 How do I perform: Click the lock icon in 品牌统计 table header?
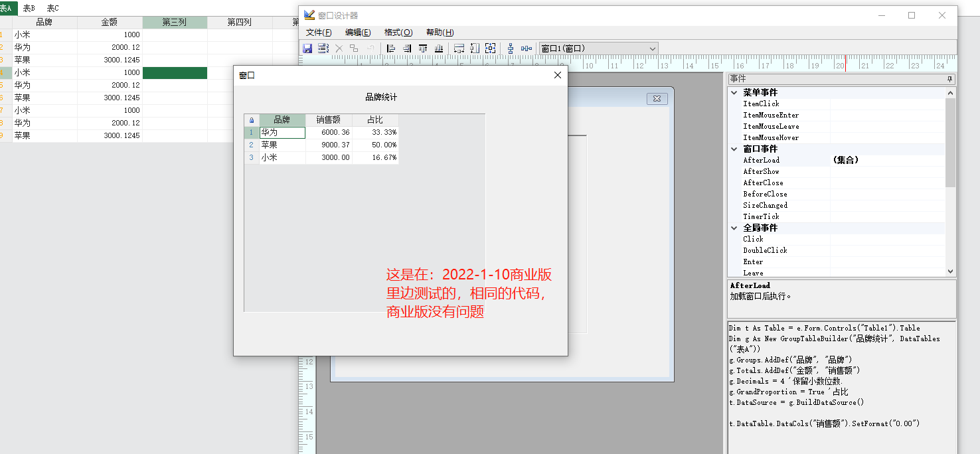tap(252, 120)
